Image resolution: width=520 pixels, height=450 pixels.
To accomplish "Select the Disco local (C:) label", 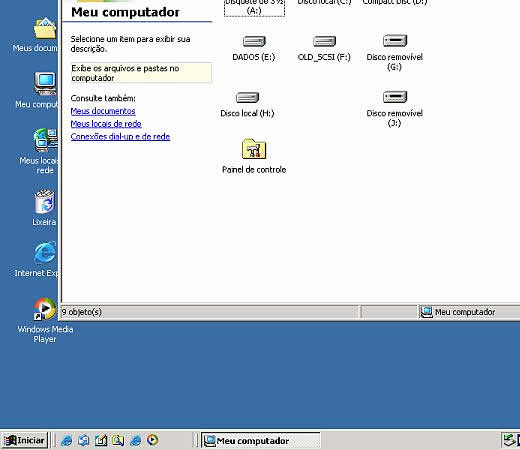I will pos(324,2).
